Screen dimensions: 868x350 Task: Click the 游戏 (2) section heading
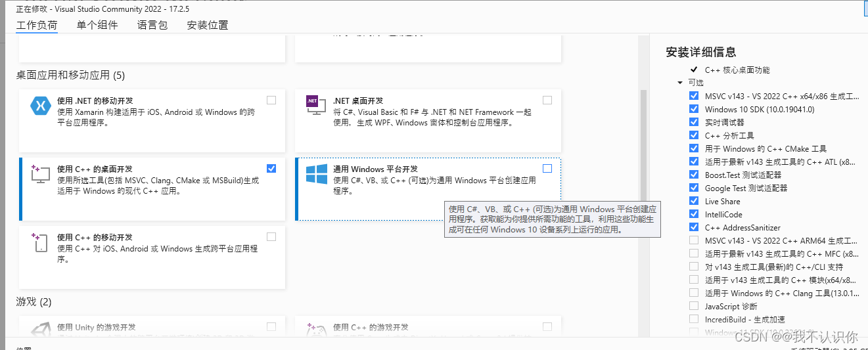click(x=34, y=302)
